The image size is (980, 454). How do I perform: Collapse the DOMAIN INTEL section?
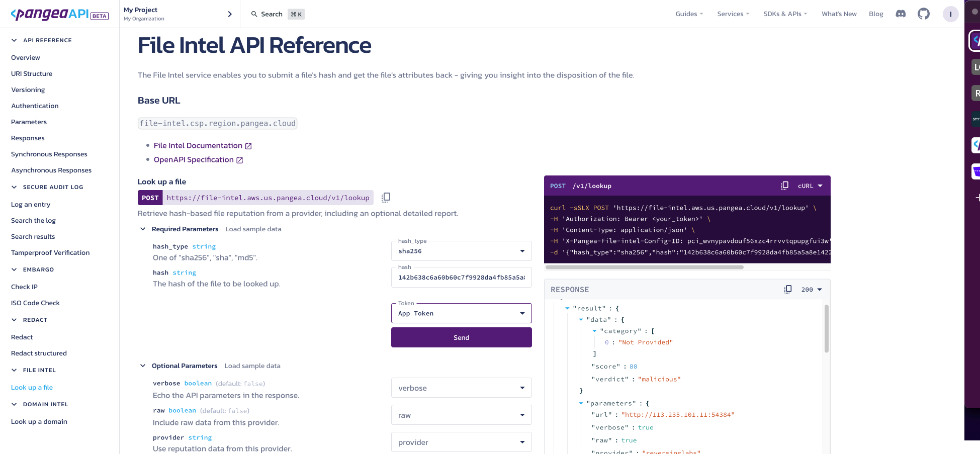[14, 404]
